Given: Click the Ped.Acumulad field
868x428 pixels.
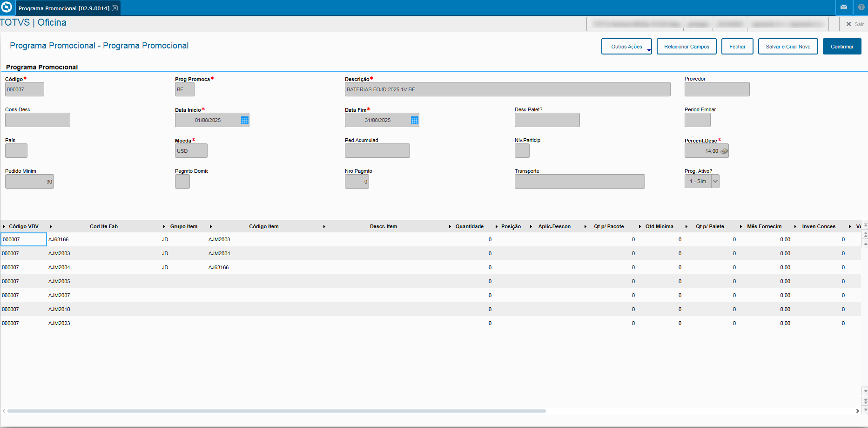Looking at the screenshot, I should (377, 151).
